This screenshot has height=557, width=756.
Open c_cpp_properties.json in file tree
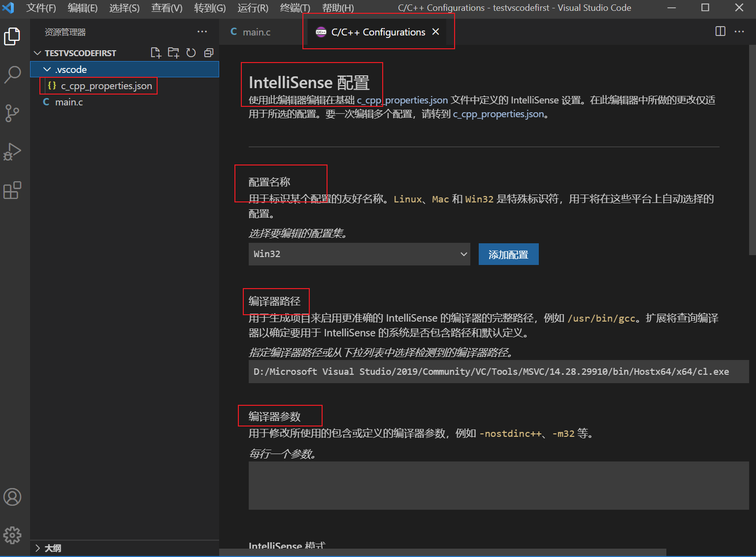125,86
